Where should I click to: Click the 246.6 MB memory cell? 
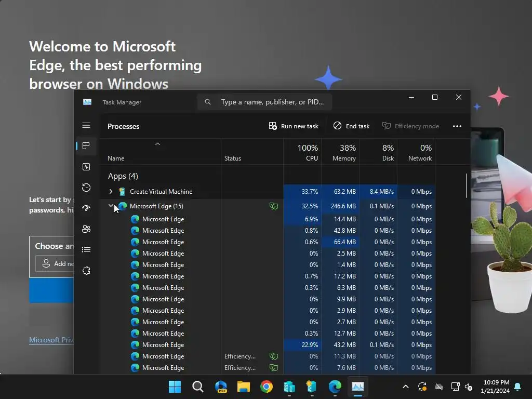click(340, 206)
